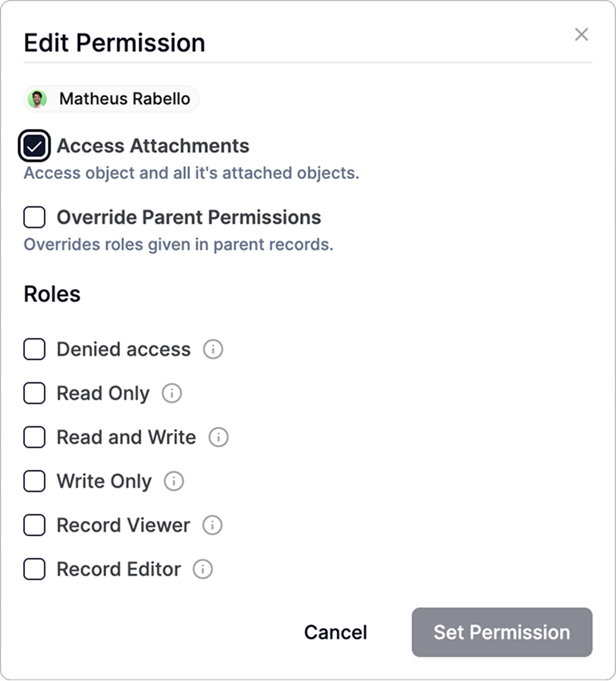Click info icon beside Read Only

coord(172,394)
